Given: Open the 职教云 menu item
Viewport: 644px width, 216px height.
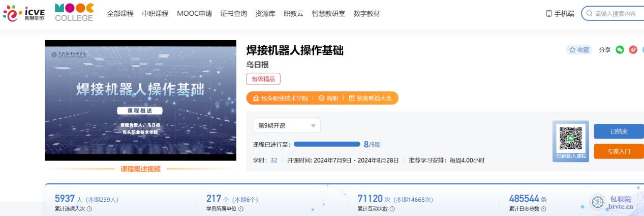Looking at the screenshot, I should point(294,14).
